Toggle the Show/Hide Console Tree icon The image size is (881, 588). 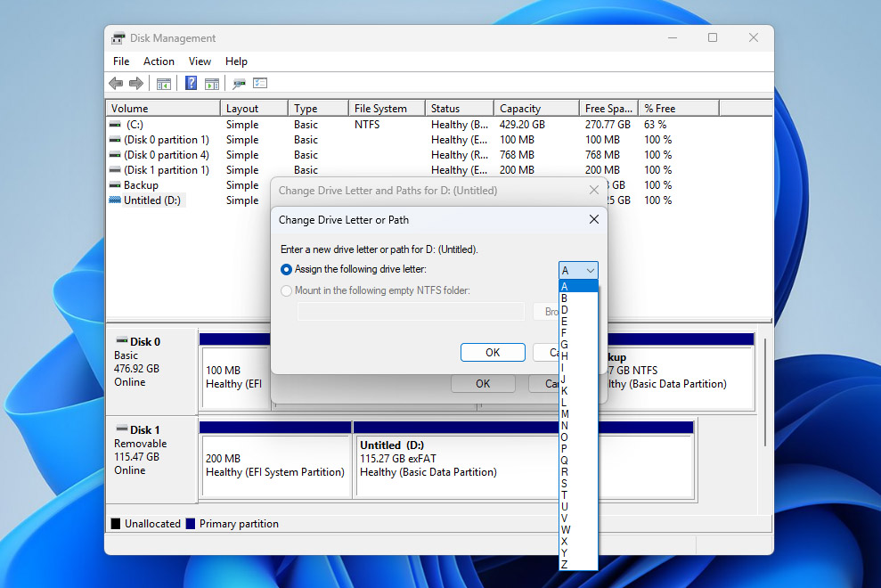pyautogui.click(x=164, y=84)
